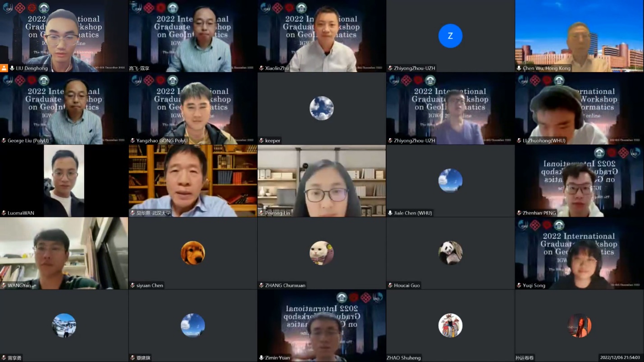
Task: Click the microphone icon next to LIU Denghong
Action: pos(12,68)
